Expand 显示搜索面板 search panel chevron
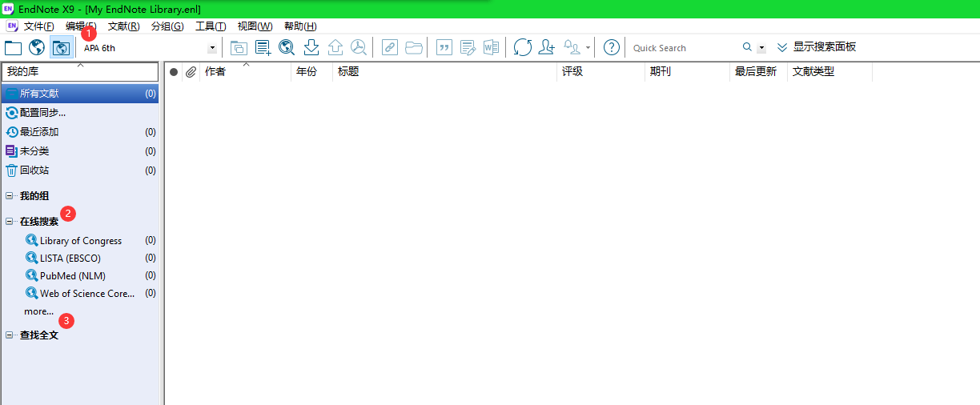Image resolution: width=980 pixels, height=405 pixels. (x=782, y=47)
